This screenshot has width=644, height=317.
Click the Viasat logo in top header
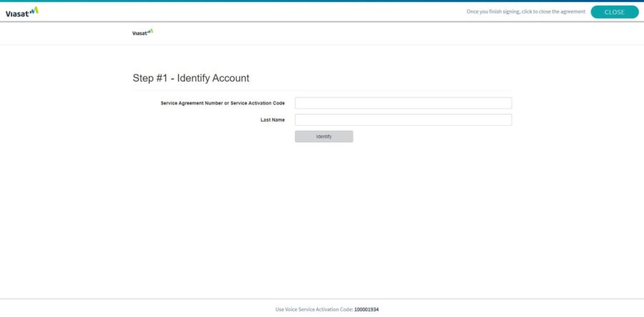tap(22, 12)
